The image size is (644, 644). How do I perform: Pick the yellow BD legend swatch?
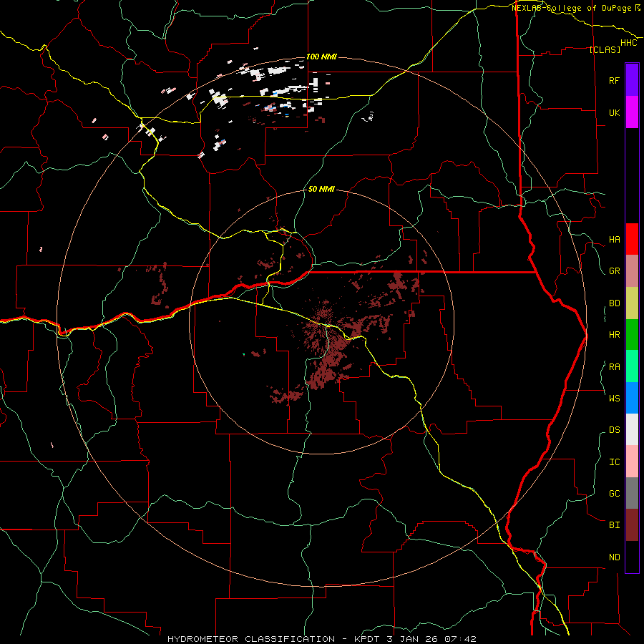(x=632, y=303)
